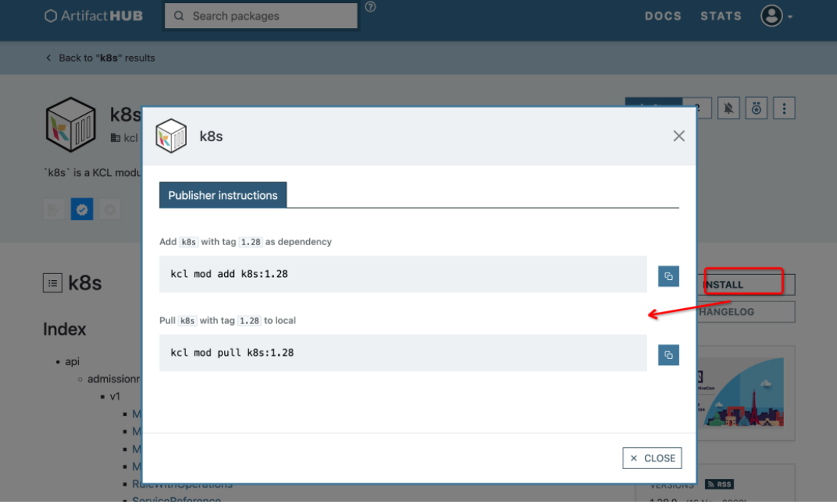This screenshot has width=837, height=504.
Task: Click the verified publisher badge
Action: coord(82,209)
